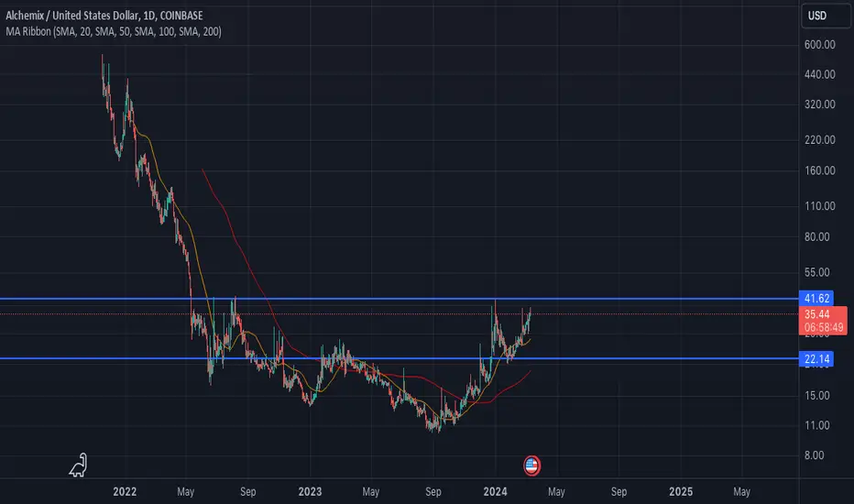The height and width of the screenshot is (504, 854).
Task: Click the 2025 time axis label
Action: [x=681, y=491]
